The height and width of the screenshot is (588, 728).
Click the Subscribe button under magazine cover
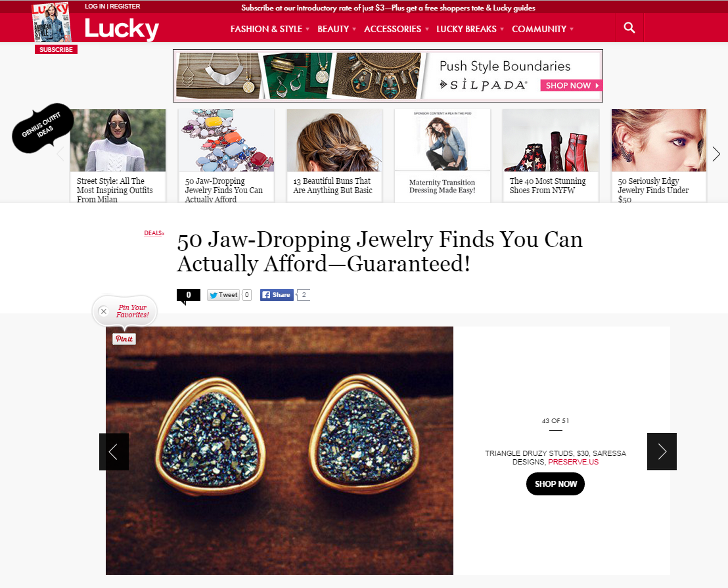(x=57, y=50)
